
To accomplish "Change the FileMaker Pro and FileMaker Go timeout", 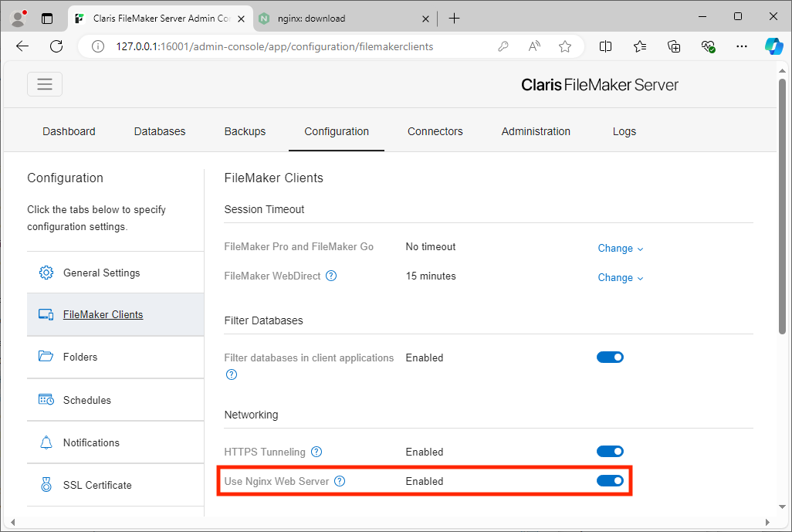I will coord(620,248).
